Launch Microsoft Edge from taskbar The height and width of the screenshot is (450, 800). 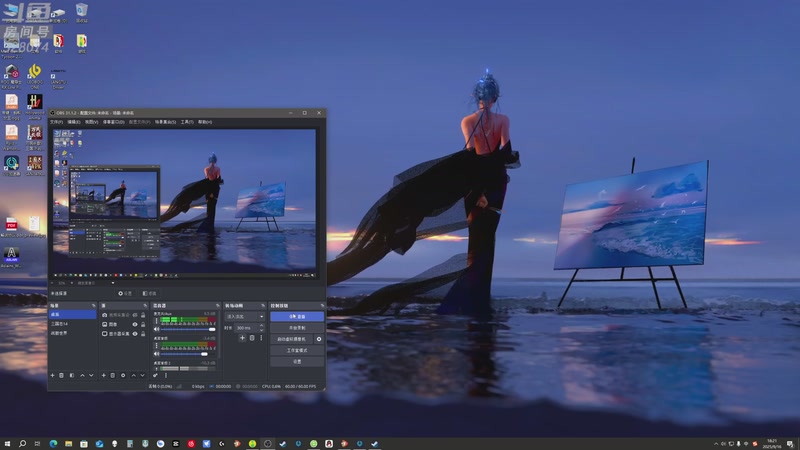pos(53,444)
